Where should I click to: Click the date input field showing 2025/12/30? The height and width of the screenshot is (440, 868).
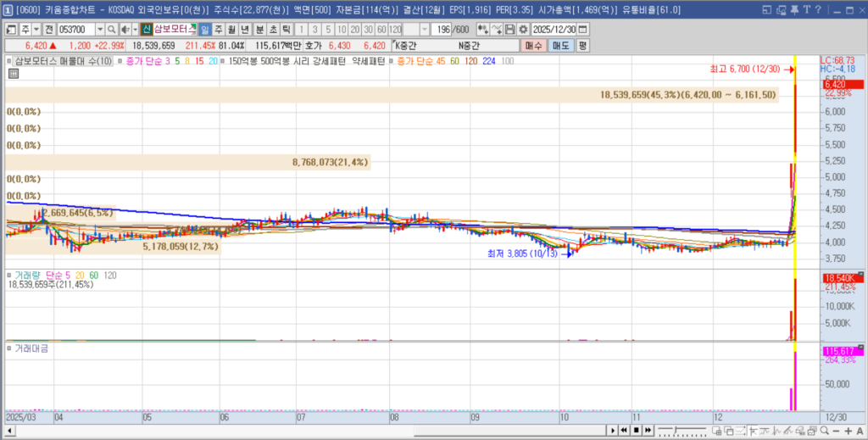tap(556, 29)
